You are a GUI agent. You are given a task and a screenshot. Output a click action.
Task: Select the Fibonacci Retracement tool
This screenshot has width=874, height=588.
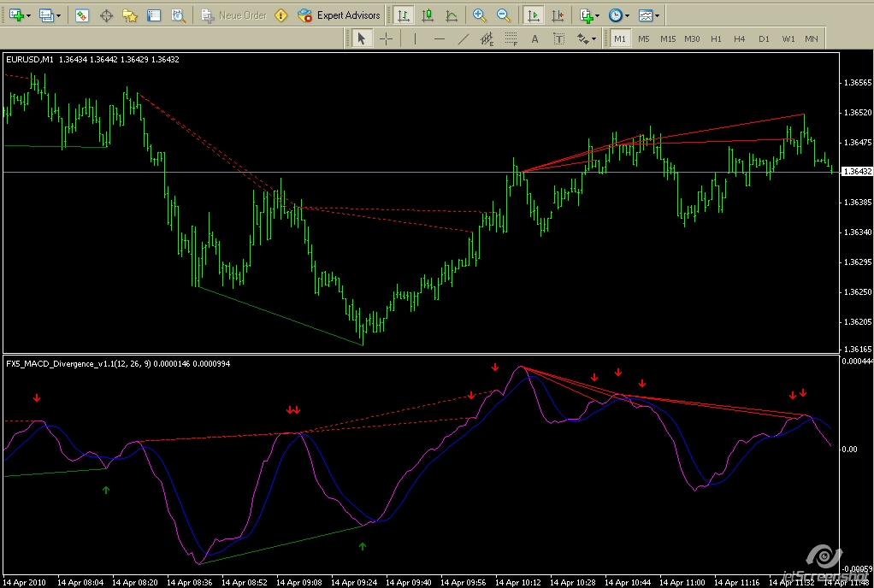[x=511, y=38]
